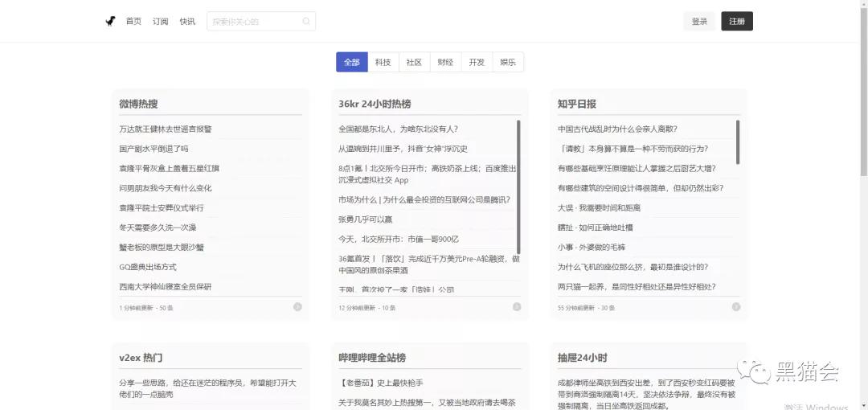Click the v2ex 热门 card title
The image size is (868, 410).
(141, 358)
